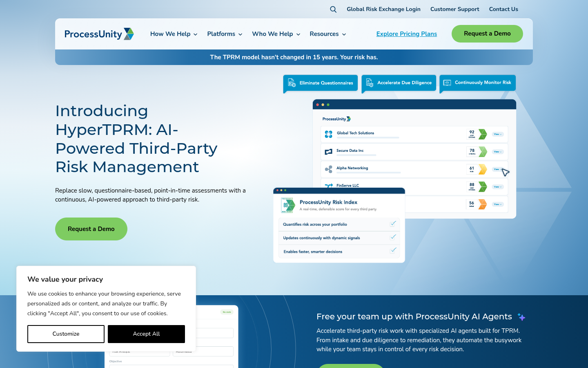
Task: Open the View dropdown for Secure Data Inc
Action: [498, 152]
